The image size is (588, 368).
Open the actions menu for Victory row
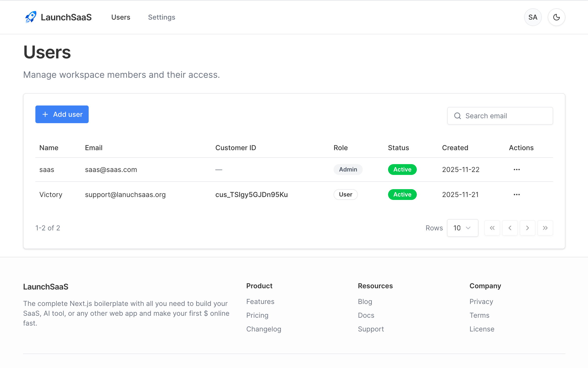(517, 194)
